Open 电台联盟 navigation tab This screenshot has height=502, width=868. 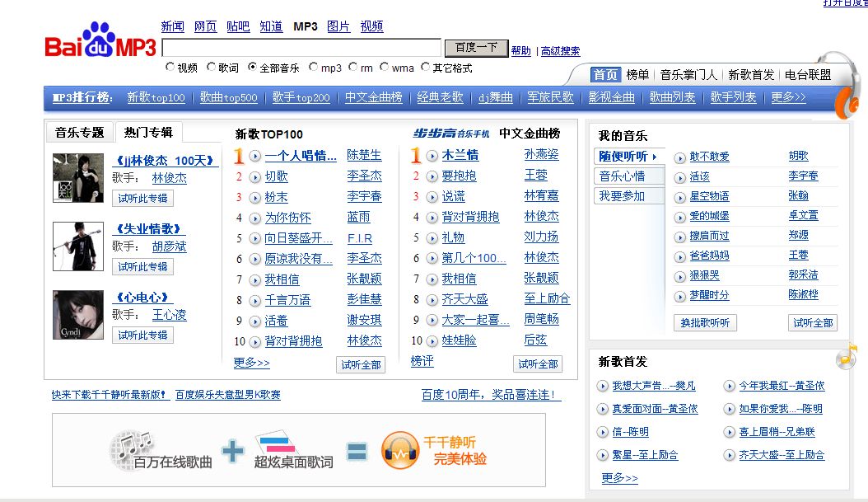click(x=808, y=75)
